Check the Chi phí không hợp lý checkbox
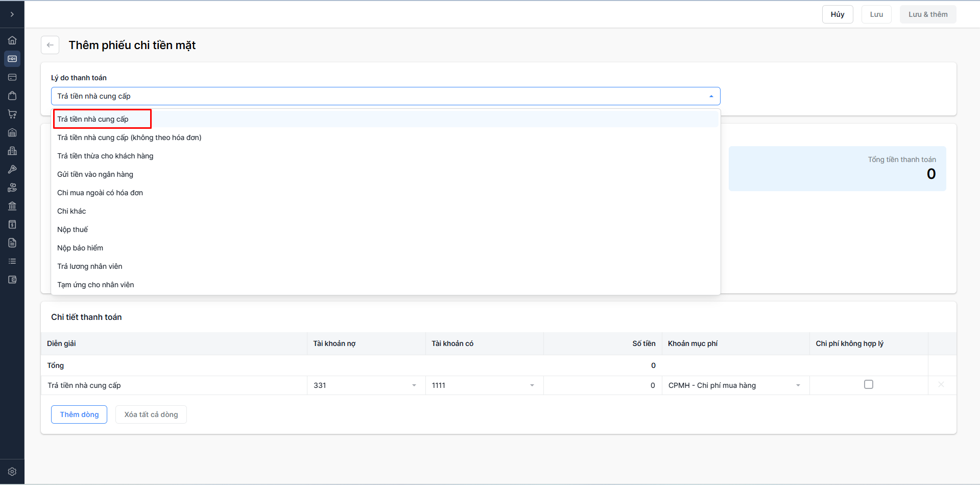This screenshot has width=980, height=485. point(868,384)
